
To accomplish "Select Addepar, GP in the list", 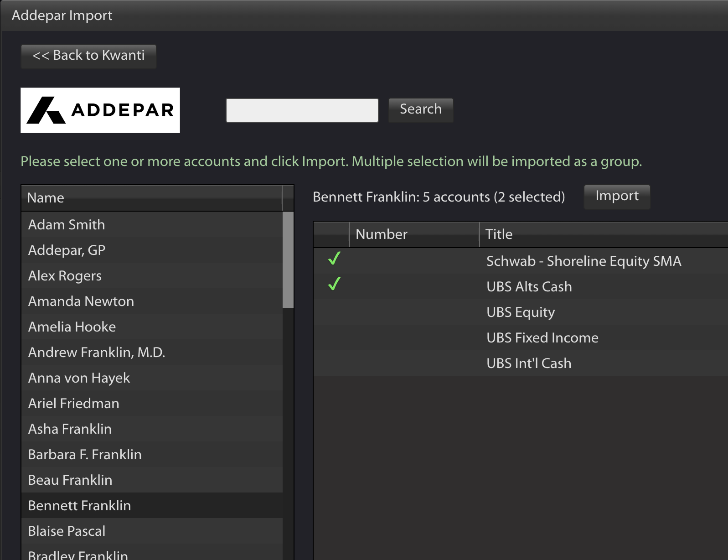I will point(152,250).
